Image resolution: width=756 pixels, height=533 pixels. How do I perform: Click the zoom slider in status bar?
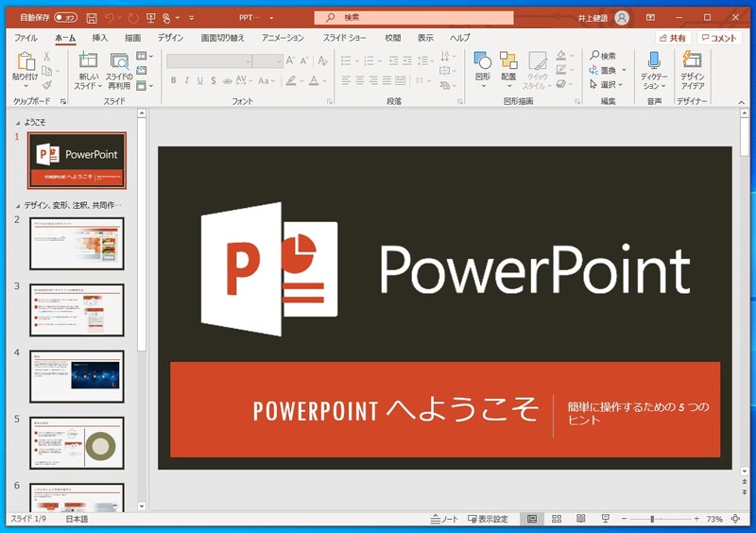click(x=653, y=519)
